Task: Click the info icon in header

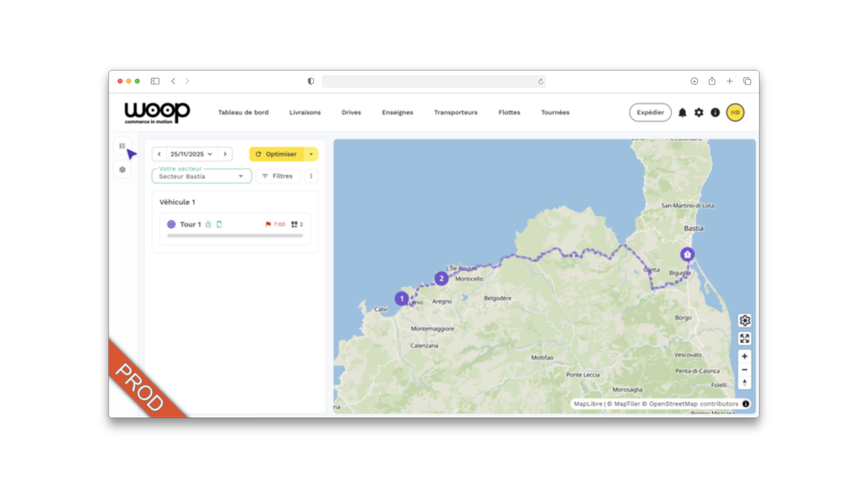Action: 715,113
